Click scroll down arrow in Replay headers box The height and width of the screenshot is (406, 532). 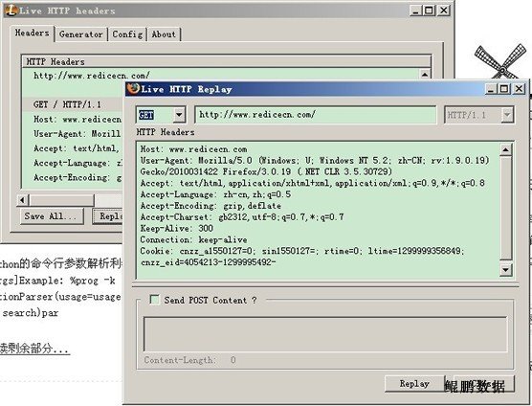coord(505,270)
